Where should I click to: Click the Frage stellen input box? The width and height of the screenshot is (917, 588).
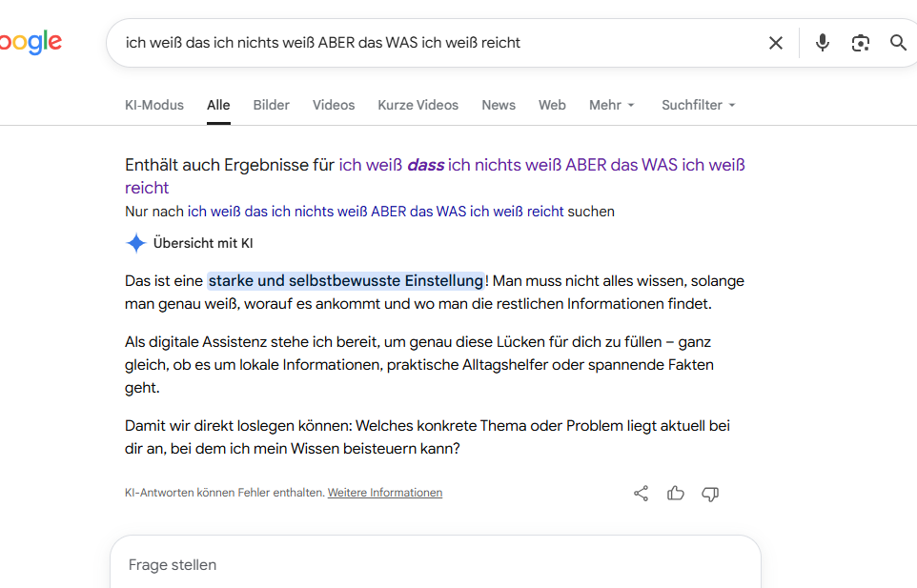(x=436, y=564)
